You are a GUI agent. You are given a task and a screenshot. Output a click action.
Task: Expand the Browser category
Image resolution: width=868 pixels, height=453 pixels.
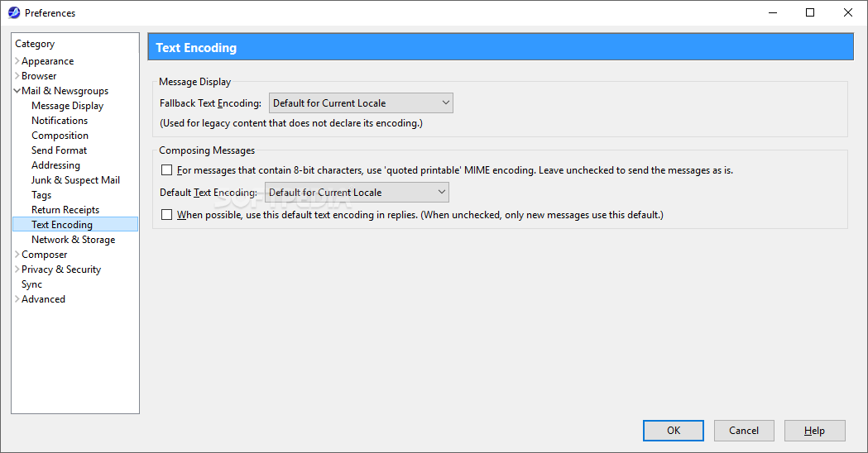pyautogui.click(x=17, y=76)
